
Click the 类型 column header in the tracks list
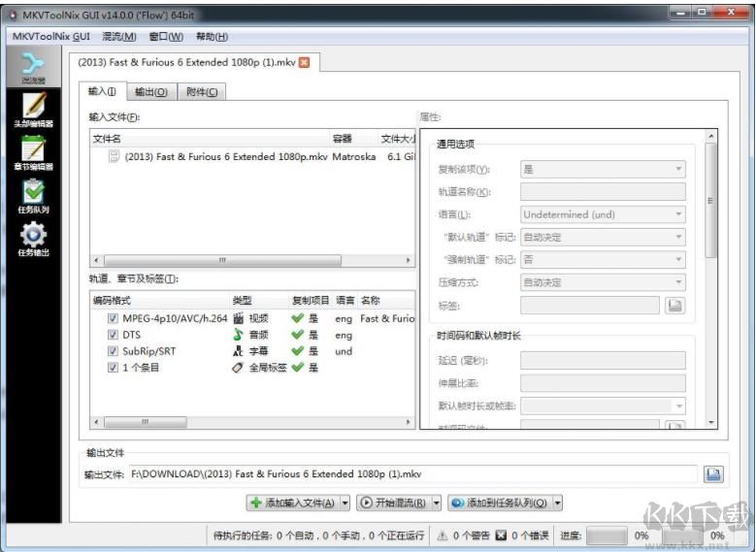click(x=259, y=301)
